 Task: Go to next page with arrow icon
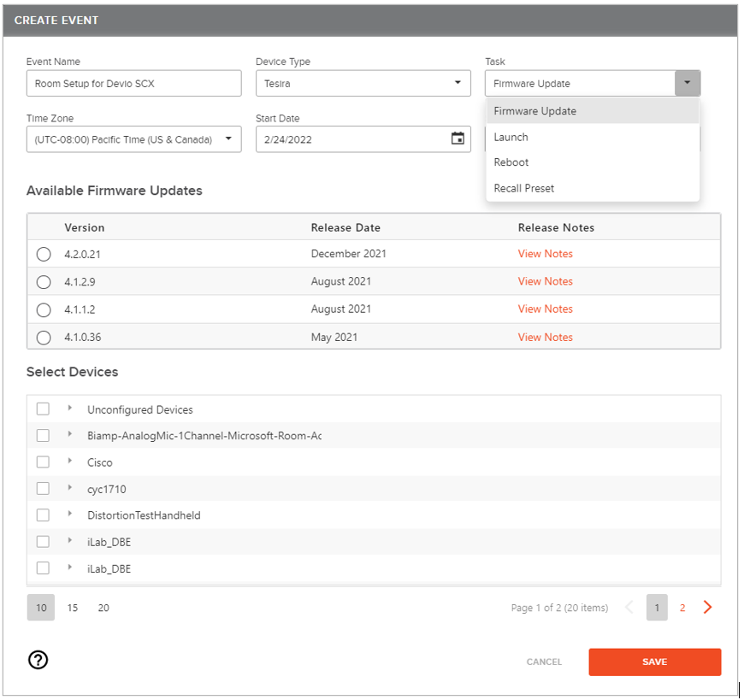tap(707, 608)
